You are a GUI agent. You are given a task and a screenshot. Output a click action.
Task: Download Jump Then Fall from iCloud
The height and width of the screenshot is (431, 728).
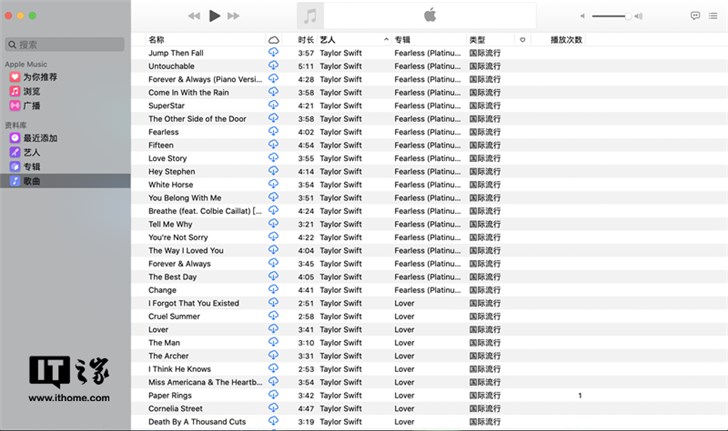coord(273,52)
